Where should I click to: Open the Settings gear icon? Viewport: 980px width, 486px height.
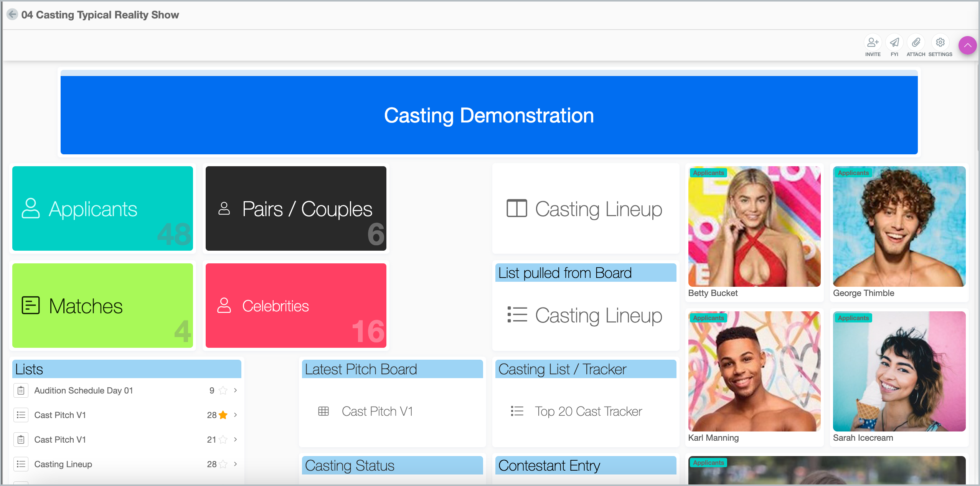(940, 42)
